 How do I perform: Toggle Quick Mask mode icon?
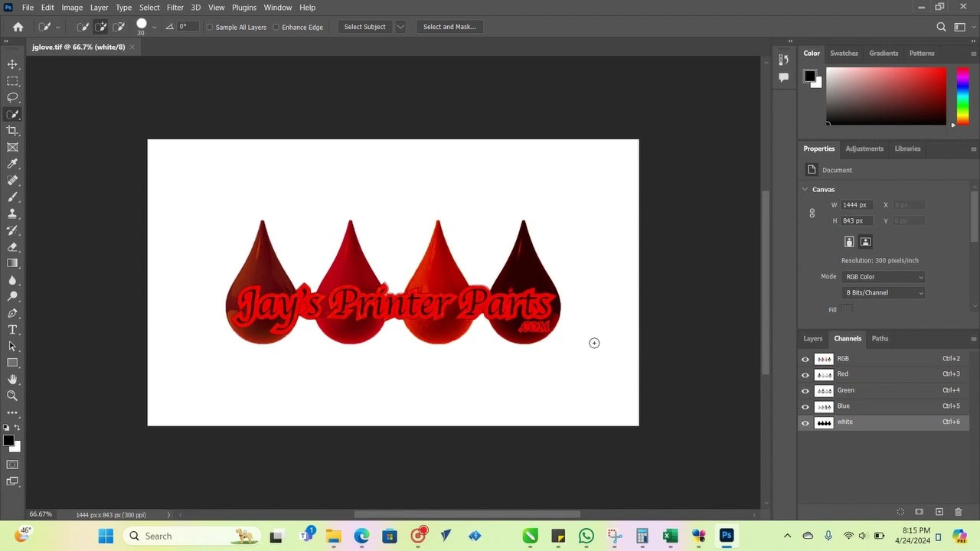click(12, 465)
